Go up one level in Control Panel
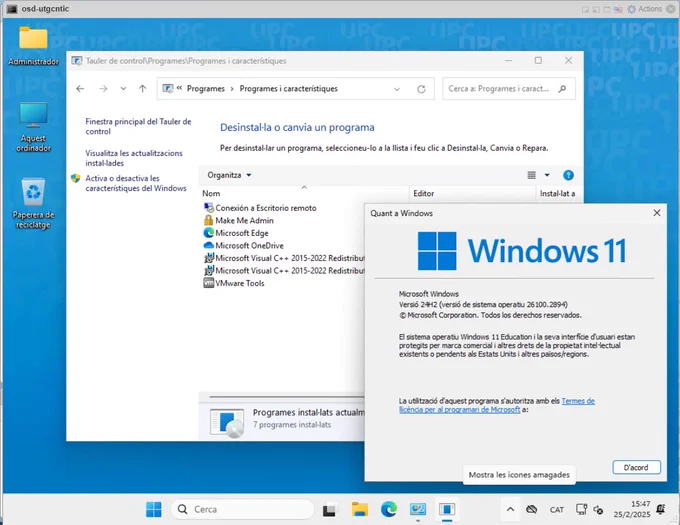Screen dimensions: 680x525 (x=142, y=89)
